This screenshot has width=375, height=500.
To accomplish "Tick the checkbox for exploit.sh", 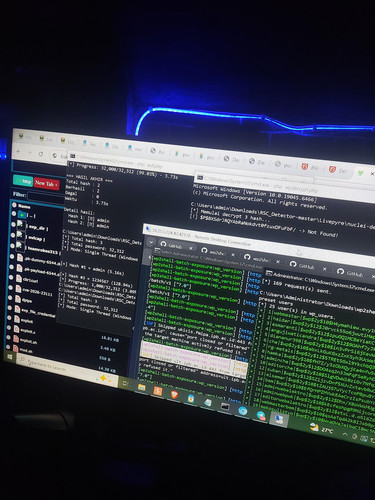I will pos(8,338).
